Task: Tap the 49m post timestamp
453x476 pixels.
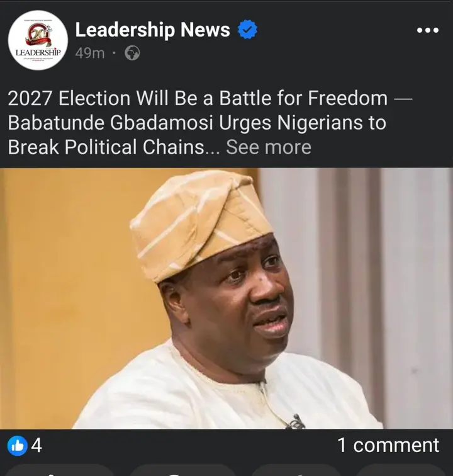Action: click(90, 54)
